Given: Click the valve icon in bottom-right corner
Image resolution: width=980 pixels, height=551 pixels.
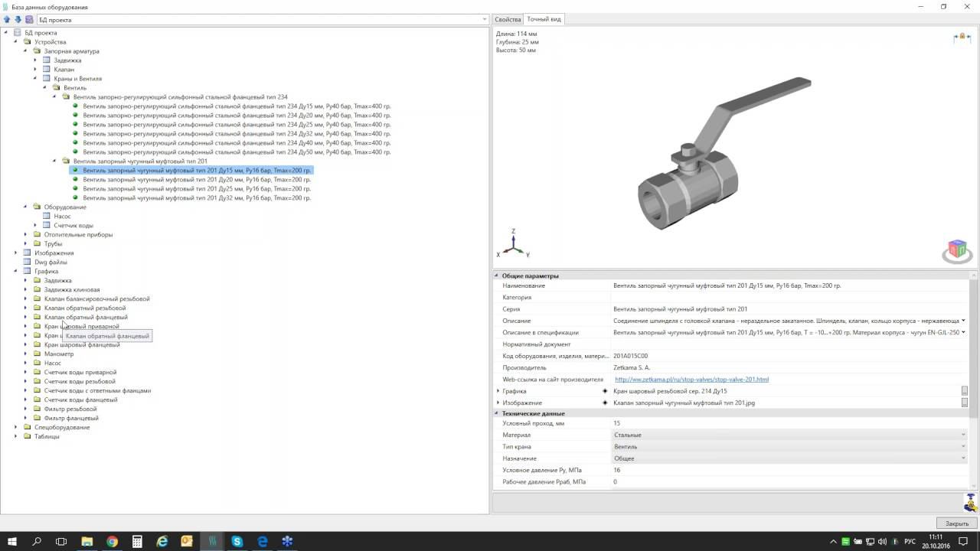Looking at the screenshot, I should click(x=970, y=502).
